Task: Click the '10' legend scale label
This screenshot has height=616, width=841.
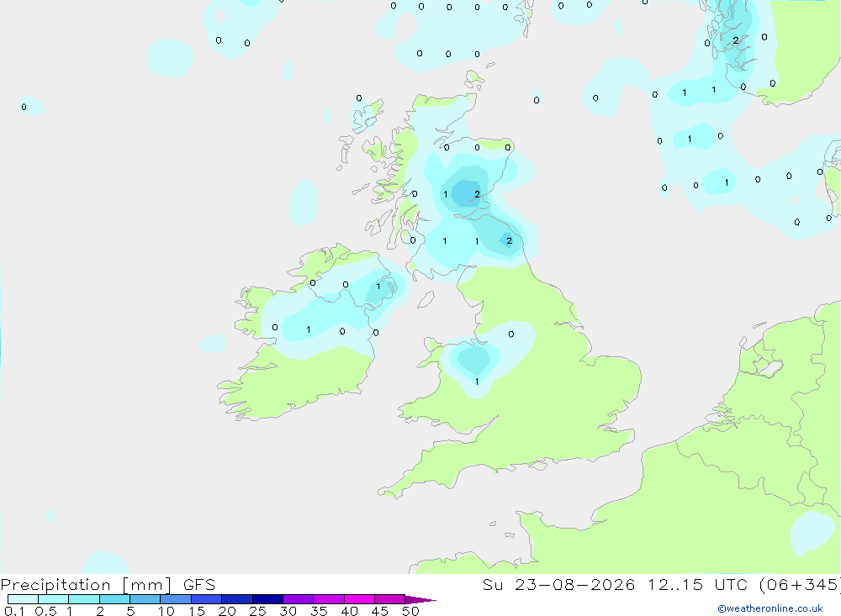Action: [167, 611]
